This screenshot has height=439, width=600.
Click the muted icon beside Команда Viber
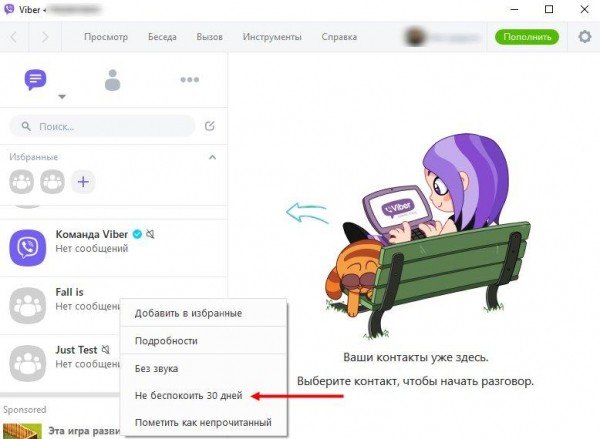[x=150, y=234]
